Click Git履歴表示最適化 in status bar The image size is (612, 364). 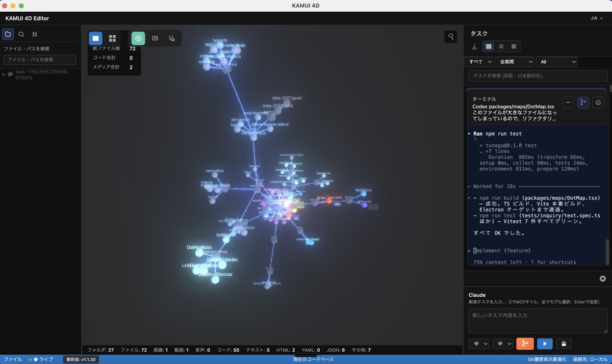(547, 359)
